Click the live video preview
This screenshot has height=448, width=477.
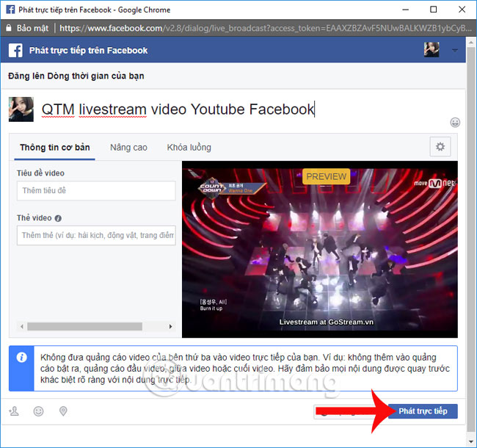(320, 249)
